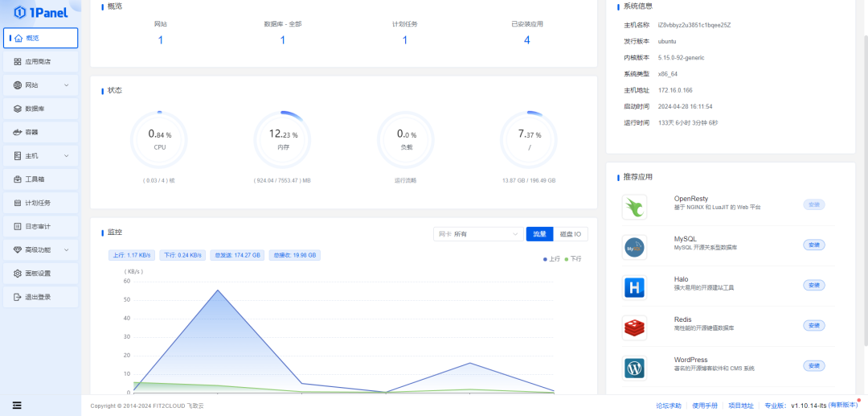Open the 使用手册 footer link

pyautogui.click(x=704, y=406)
